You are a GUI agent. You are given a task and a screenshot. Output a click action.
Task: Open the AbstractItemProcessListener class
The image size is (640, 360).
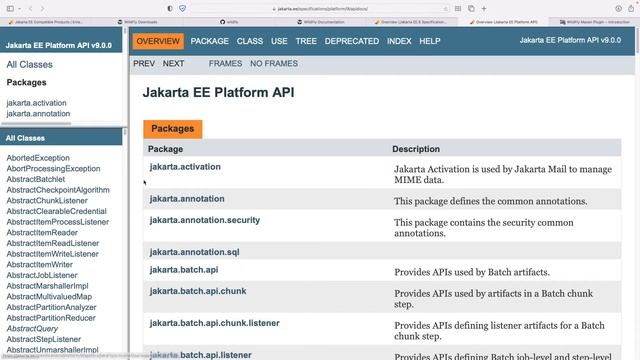coord(58,222)
